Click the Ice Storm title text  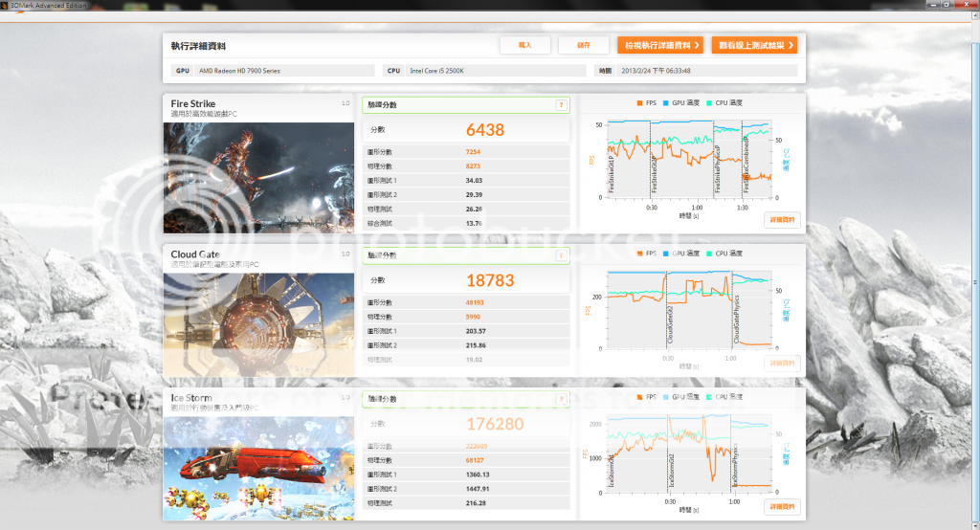(191, 398)
